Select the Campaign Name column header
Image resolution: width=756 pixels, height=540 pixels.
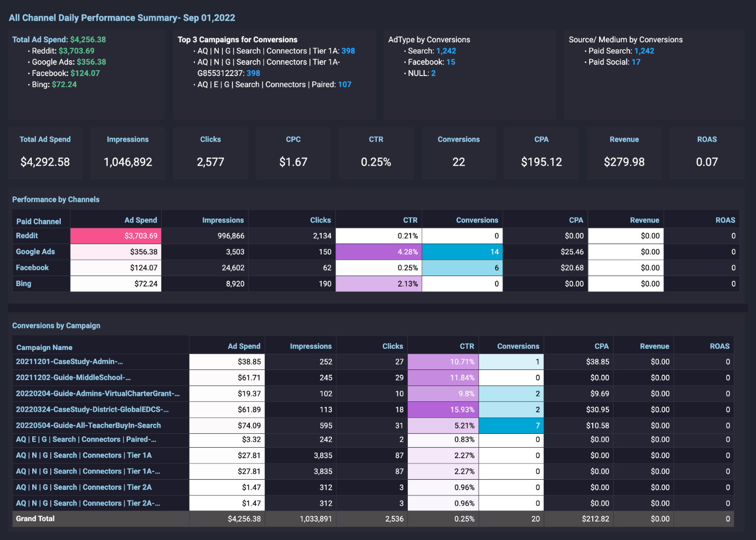point(44,347)
